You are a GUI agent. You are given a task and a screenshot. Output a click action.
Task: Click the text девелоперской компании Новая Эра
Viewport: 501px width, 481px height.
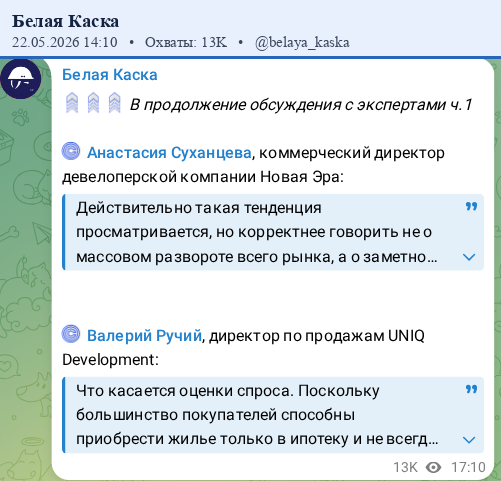pos(203,177)
